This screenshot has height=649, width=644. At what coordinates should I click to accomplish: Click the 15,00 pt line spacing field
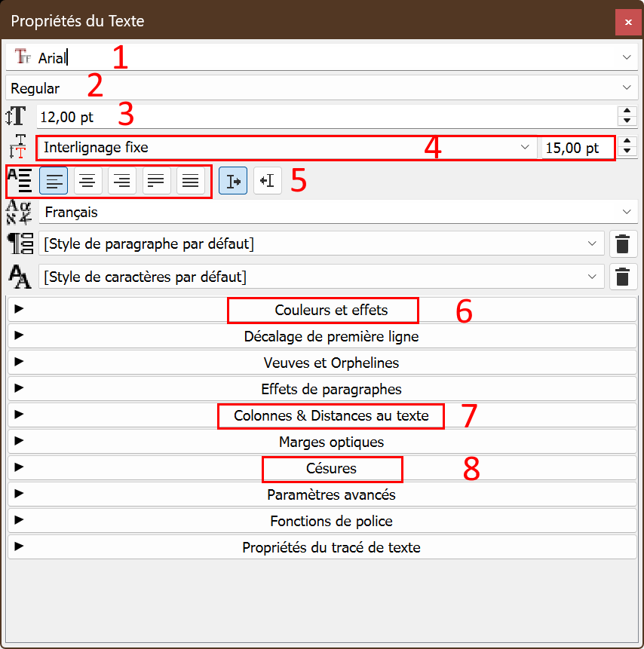click(x=576, y=148)
